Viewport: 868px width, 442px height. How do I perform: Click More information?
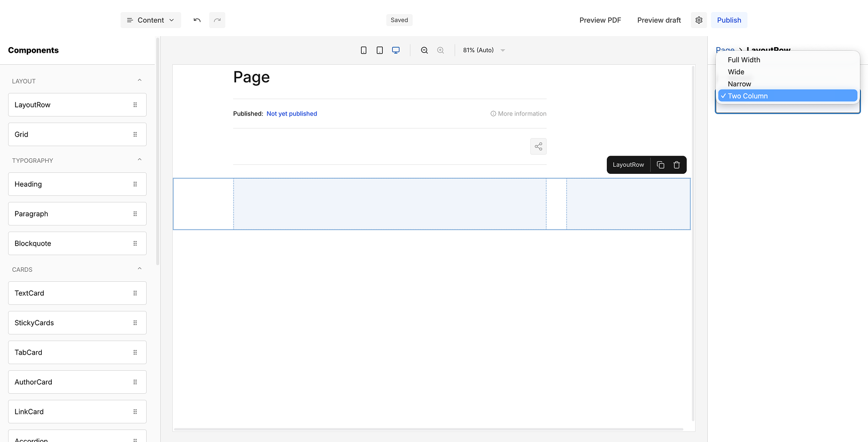[x=518, y=114]
